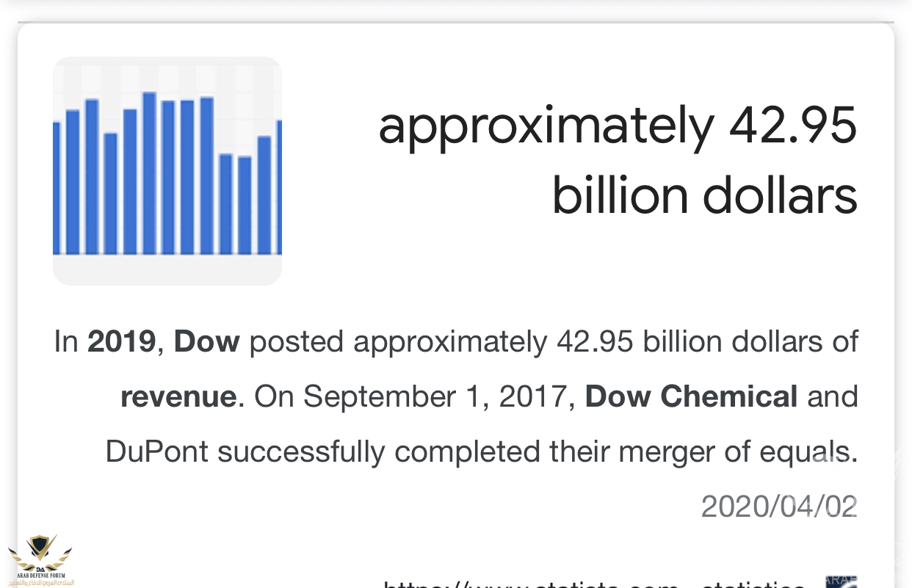The width and height of the screenshot is (912, 588).
Task: Open the blue bar chart thumbnail
Action: [167, 170]
